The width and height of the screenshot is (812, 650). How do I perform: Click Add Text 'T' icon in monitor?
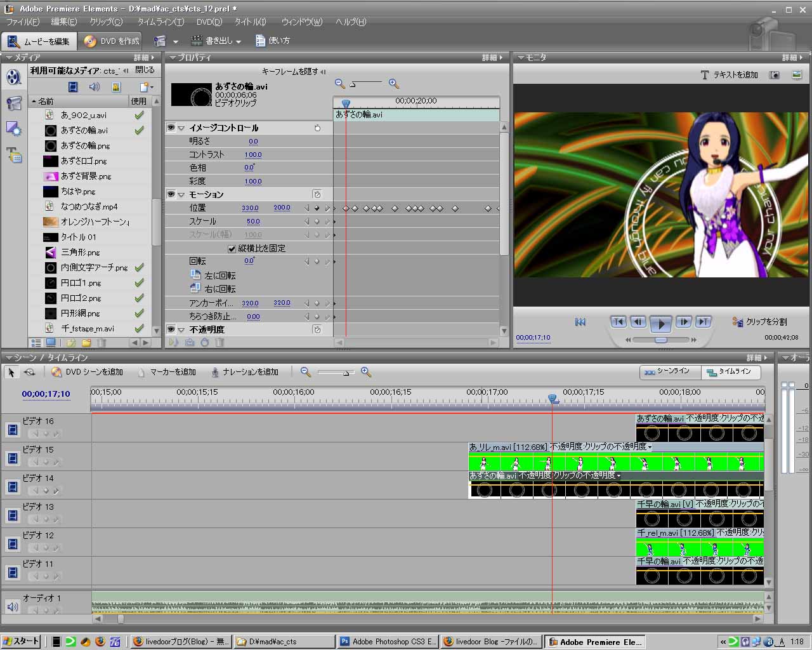(x=704, y=75)
